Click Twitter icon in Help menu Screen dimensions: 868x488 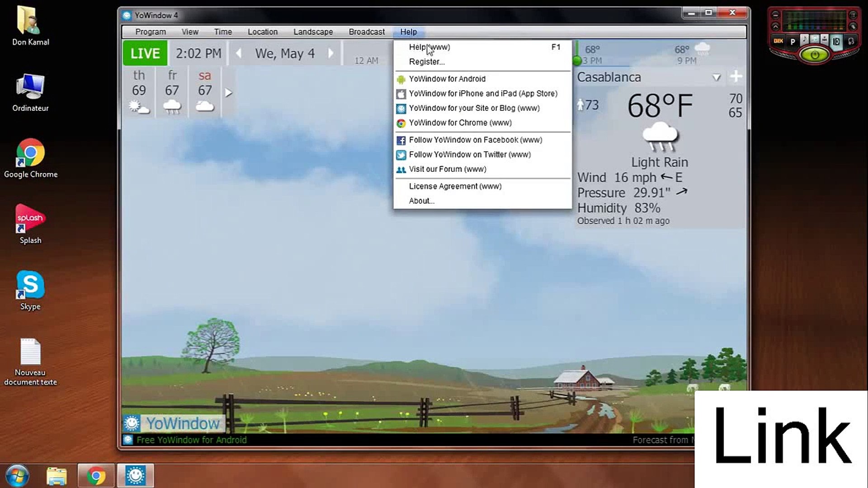click(x=401, y=155)
